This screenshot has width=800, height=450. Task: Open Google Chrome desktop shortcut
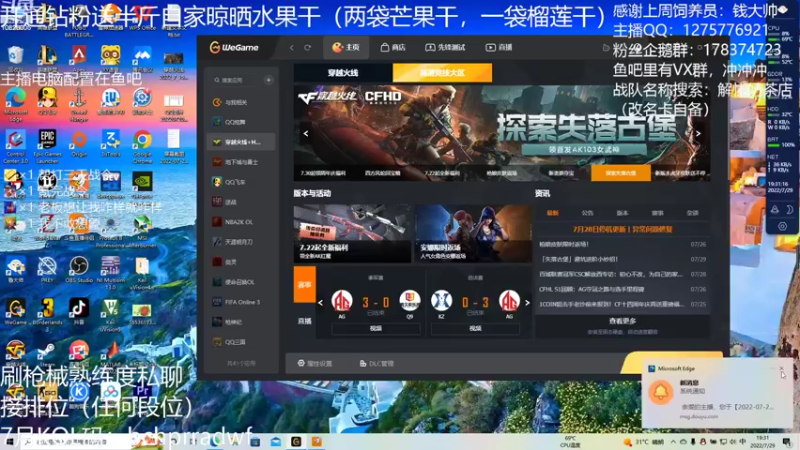point(142,146)
